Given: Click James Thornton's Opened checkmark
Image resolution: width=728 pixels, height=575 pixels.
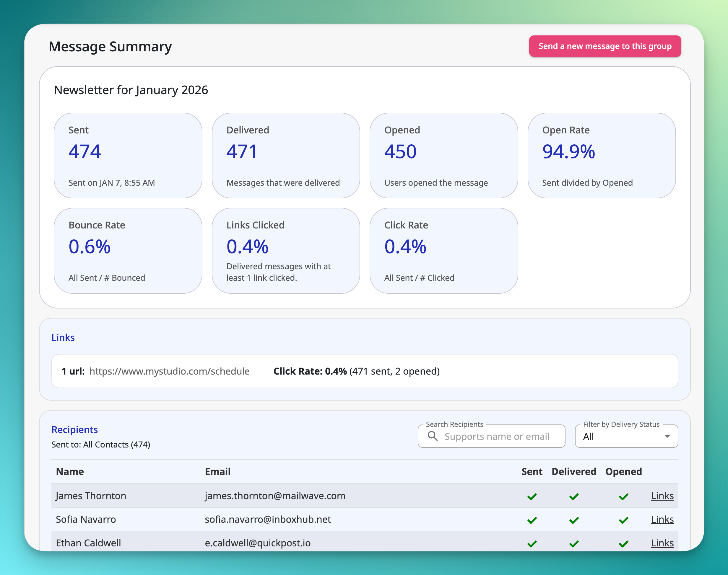Looking at the screenshot, I should pyautogui.click(x=623, y=496).
